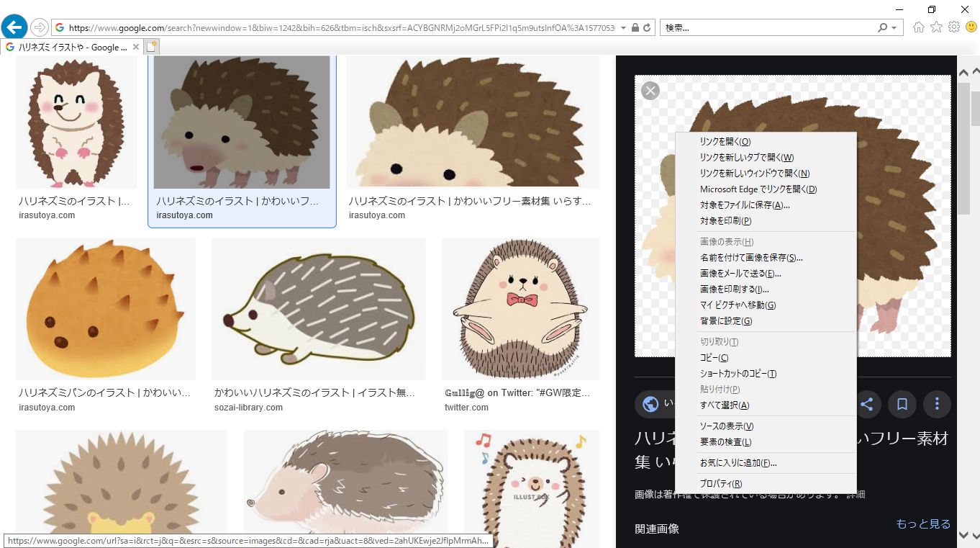Viewport: 980px width, 548px height.
Task: Click the もっと見る link
Action: [x=922, y=524]
